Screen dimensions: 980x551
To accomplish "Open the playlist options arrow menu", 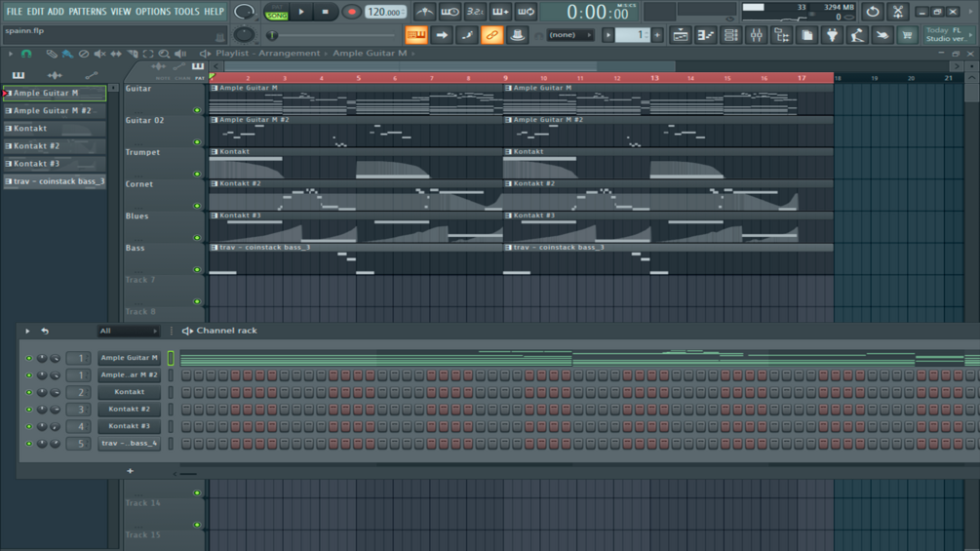I will (x=11, y=54).
